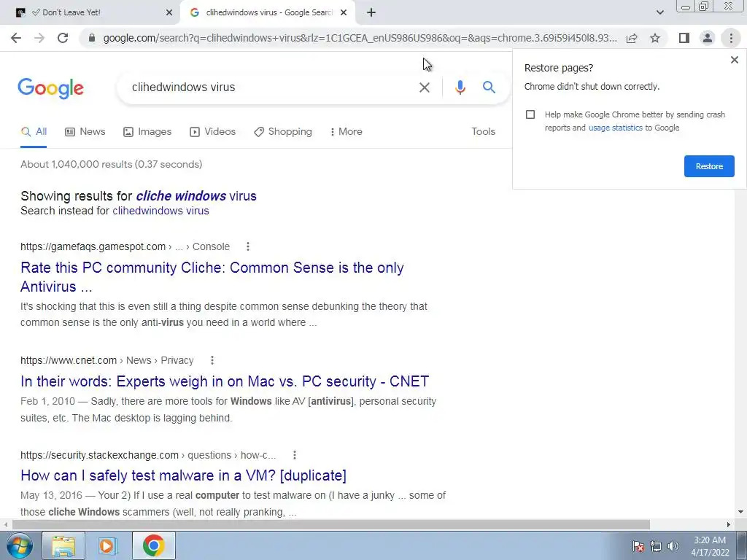This screenshot has width=747, height=560.
Task: Close the Google Search tab
Action: 344,13
